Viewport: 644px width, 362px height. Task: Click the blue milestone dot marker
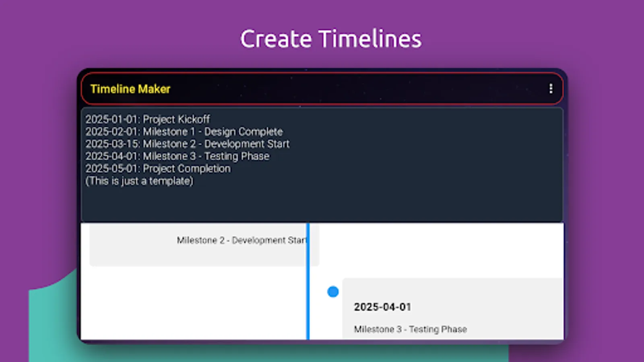pos(332,292)
